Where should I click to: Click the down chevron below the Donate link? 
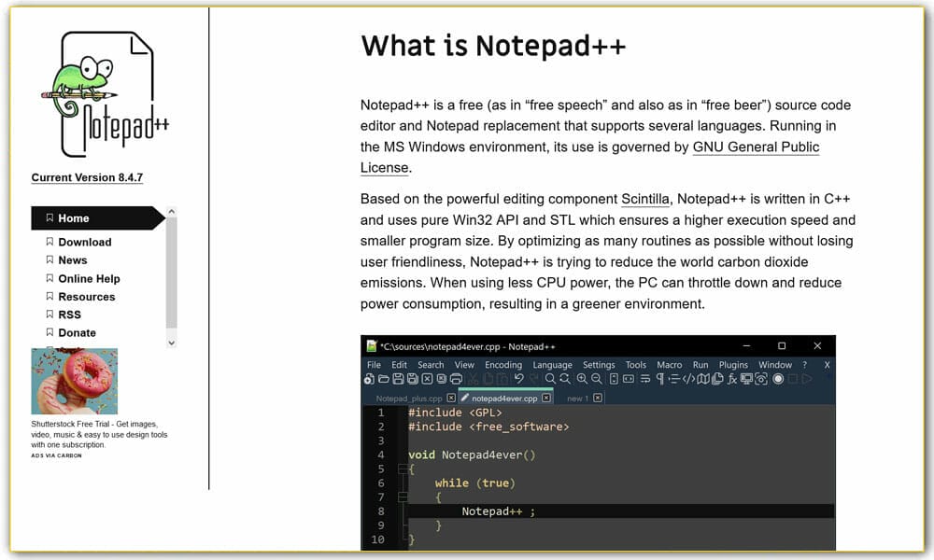(x=171, y=343)
